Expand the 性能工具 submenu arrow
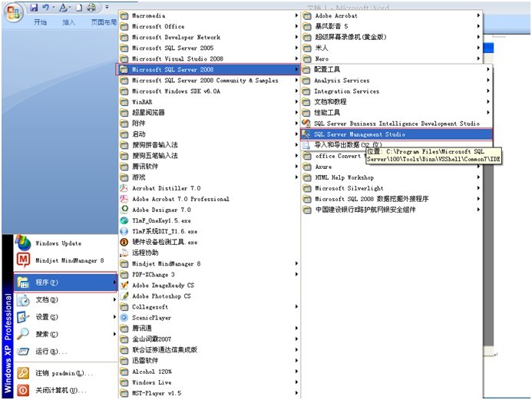The image size is (532, 400). click(x=488, y=112)
